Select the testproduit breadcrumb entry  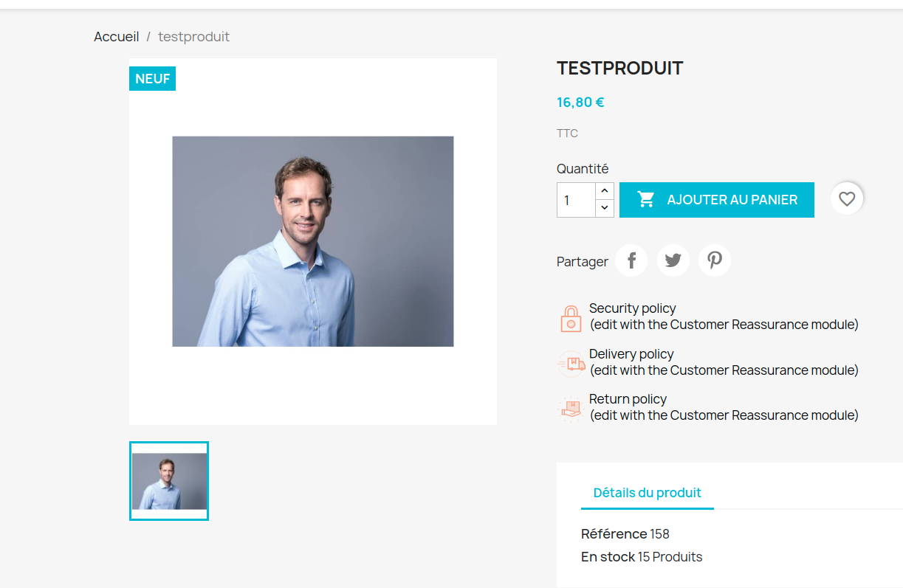click(x=193, y=36)
